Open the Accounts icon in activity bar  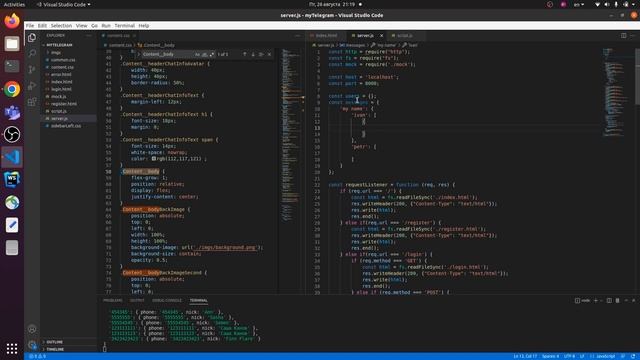click(x=32, y=329)
